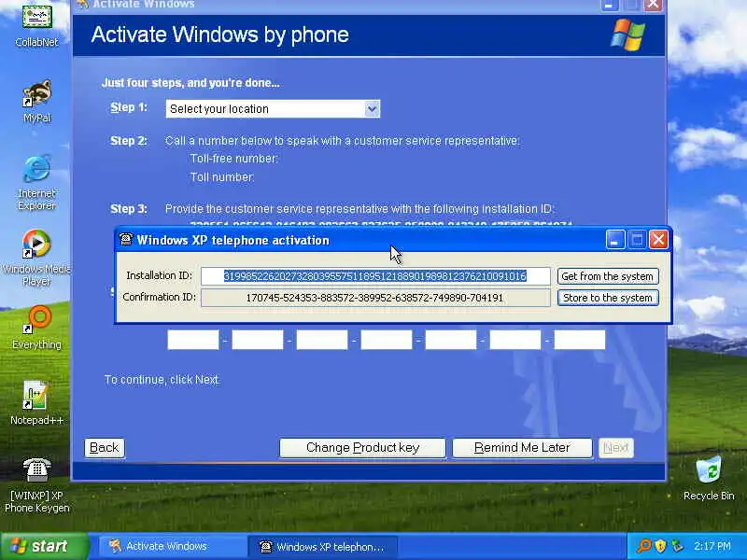Expand the Select your location dropdown

[372, 109]
